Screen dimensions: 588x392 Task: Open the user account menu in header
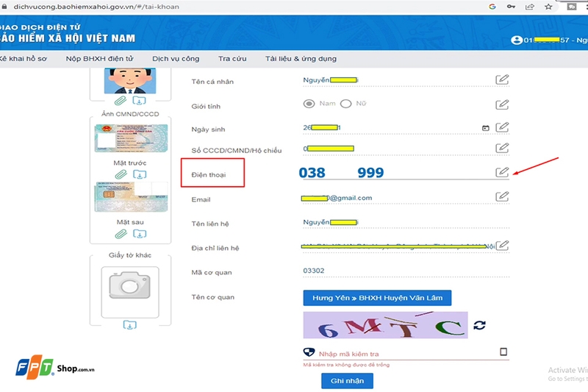coord(548,40)
